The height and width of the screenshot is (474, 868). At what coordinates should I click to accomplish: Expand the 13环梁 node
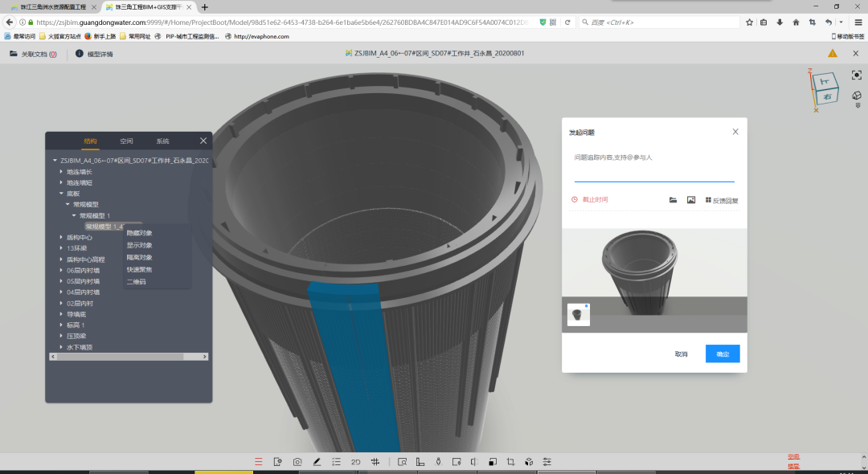61,248
